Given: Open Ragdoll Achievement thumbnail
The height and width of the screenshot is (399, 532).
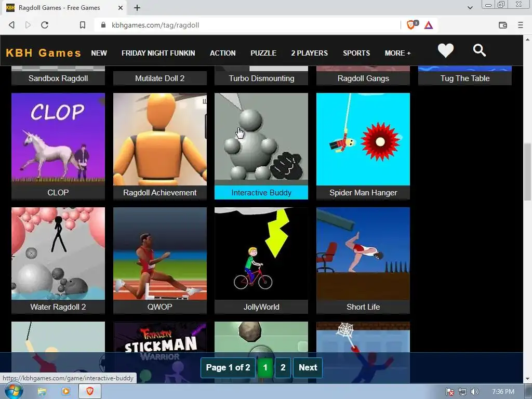Looking at the screenshot, I should (x=160, y=139).
